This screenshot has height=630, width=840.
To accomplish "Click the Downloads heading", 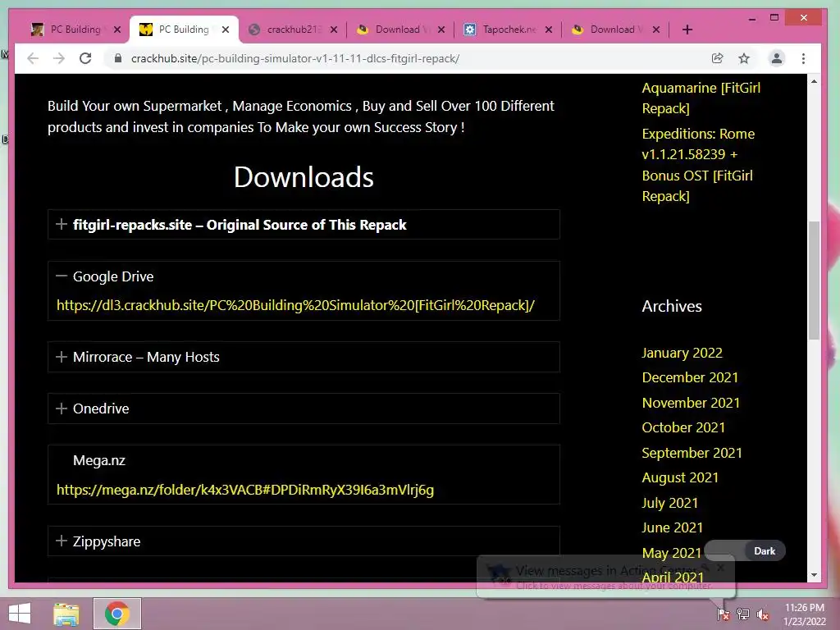I will (304, 177).
